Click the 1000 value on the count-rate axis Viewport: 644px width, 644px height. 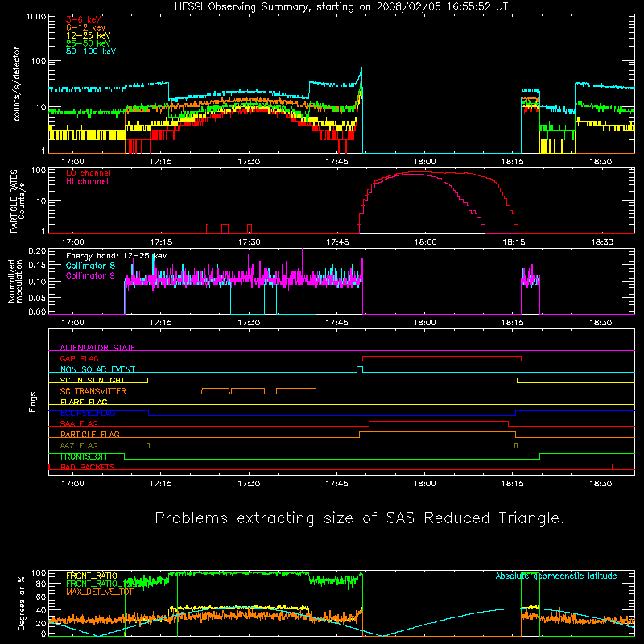pos(36,17)
